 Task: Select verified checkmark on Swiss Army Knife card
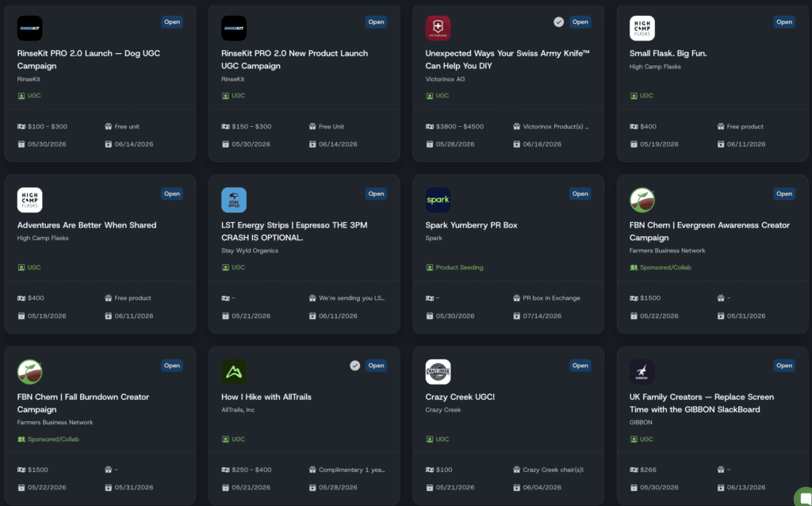[558, 21]
